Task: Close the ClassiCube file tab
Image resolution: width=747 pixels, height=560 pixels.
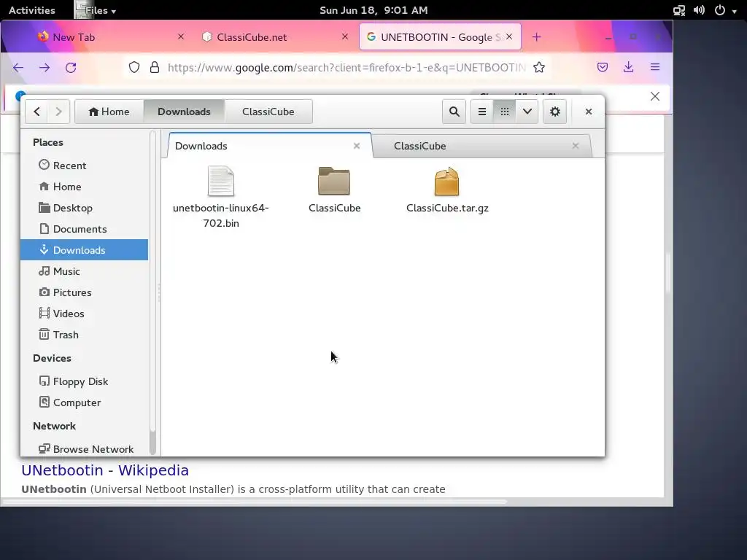Action: (576, 146)
